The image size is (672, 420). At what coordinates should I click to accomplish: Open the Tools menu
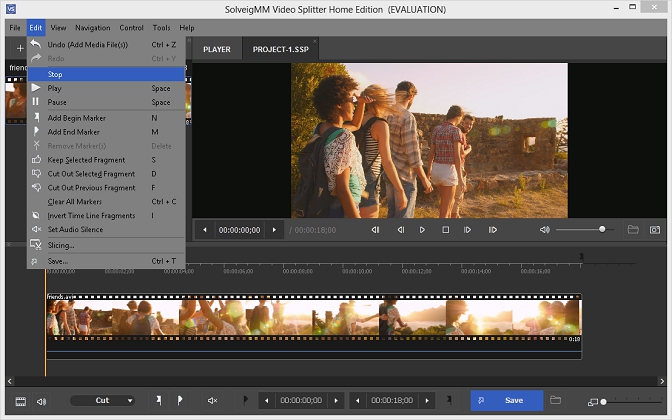161,28
